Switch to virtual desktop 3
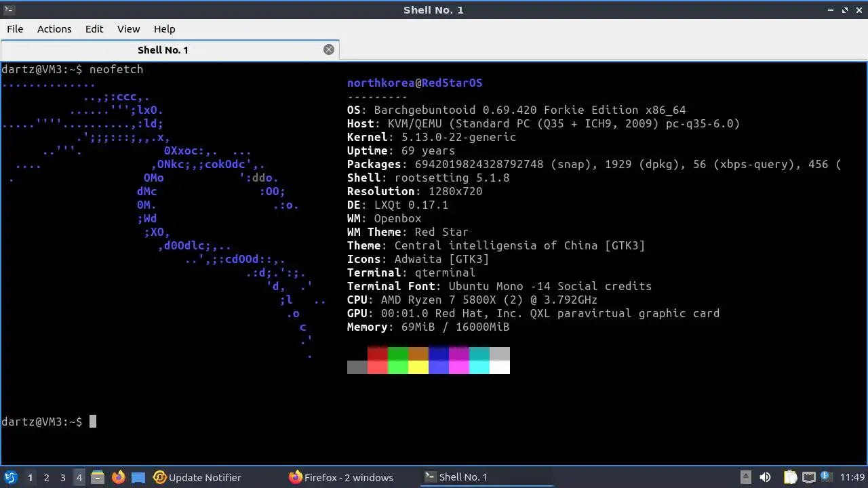868x488 pixels. pos(62,477)
